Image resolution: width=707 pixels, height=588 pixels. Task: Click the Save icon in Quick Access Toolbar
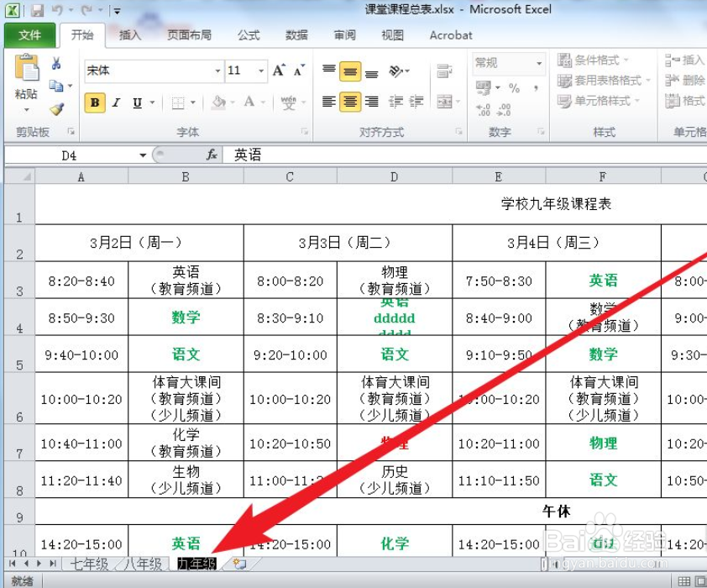coord(36,8)
